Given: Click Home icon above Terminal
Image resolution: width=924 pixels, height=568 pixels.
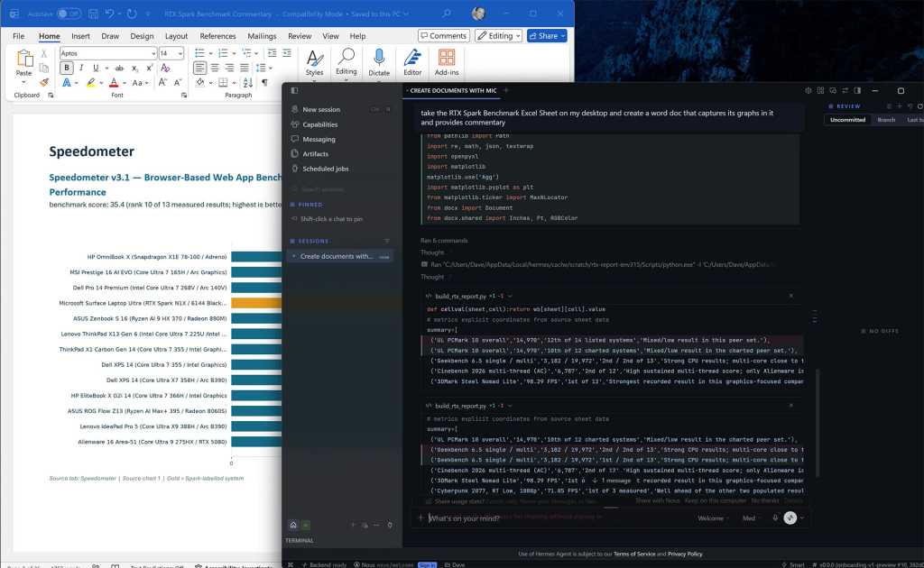Looking at the screenshot, I should pos(293,525).
